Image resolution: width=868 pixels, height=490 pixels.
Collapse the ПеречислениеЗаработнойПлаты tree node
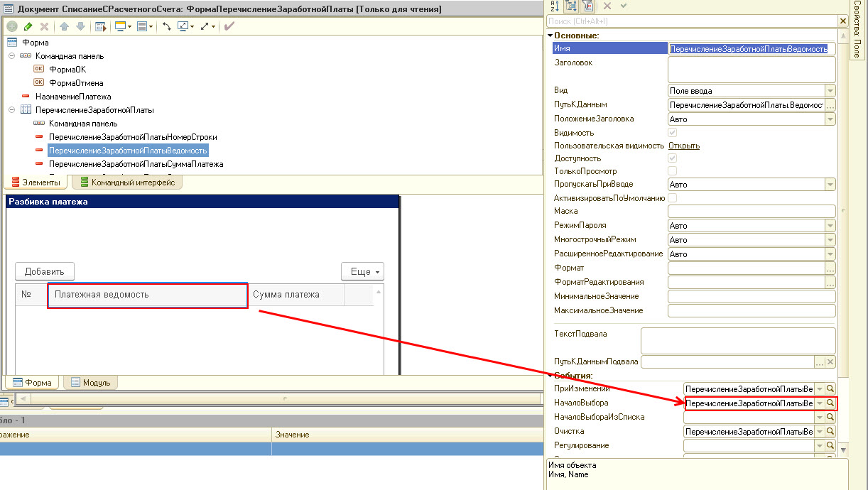point(11,110)
